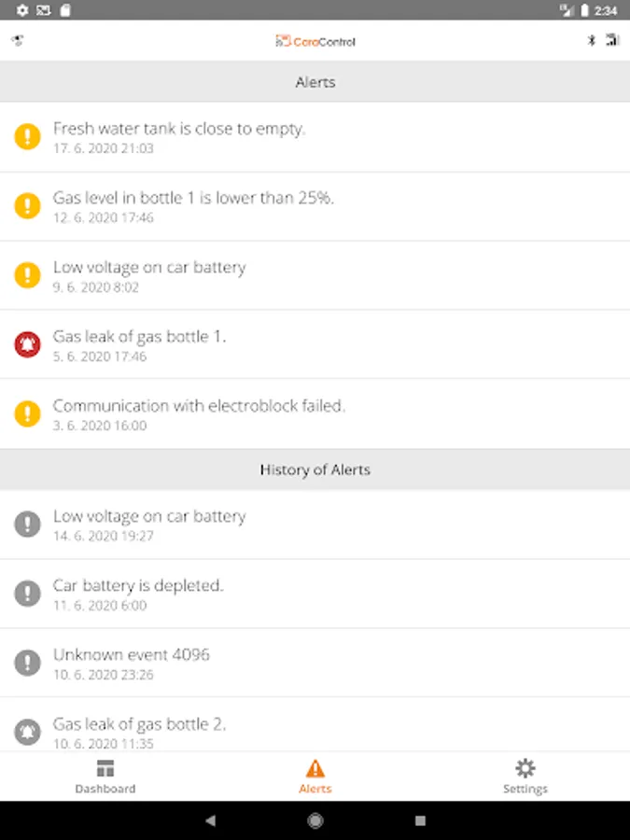
Task: Tap gray bell icon for gas bottle 2 leak
Action: (x=28, y=731)
